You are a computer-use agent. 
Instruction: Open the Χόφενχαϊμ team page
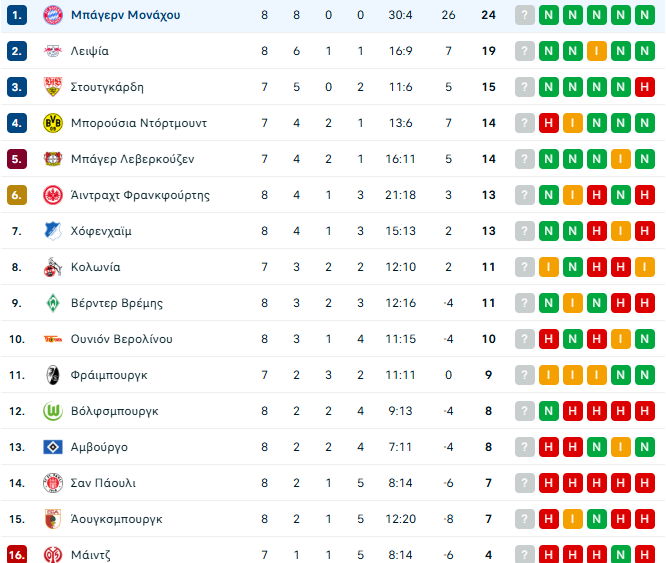pos(101,231)
